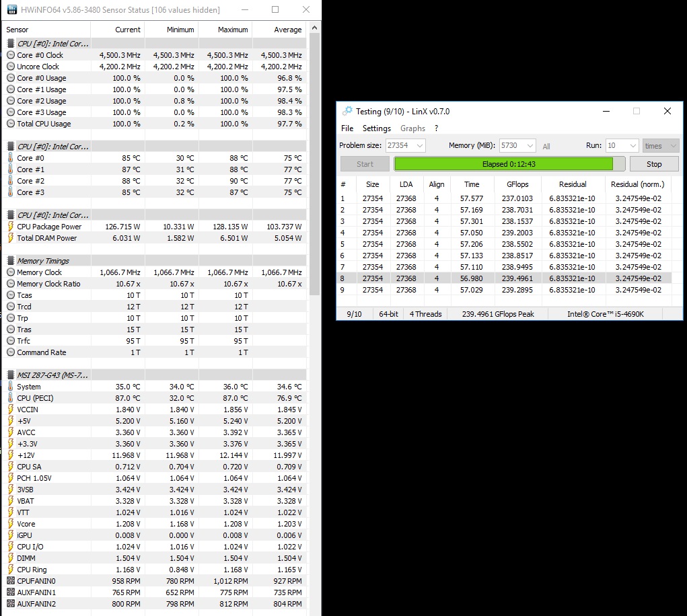The width and height of the screenshot is (687, 616).
Task: Open the Settings menu in LinX
Action: click(376, 128)
